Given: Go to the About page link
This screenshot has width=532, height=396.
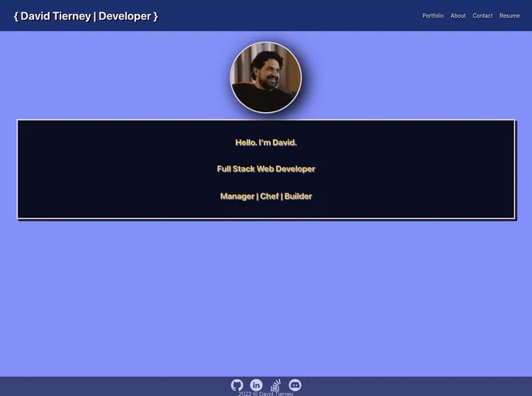Looking at the screenshot, I should click(x=459, y=15).
